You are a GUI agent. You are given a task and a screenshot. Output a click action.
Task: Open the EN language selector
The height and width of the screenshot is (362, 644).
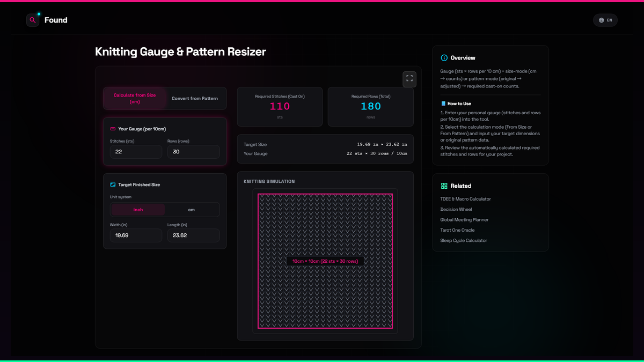(605, 20)
